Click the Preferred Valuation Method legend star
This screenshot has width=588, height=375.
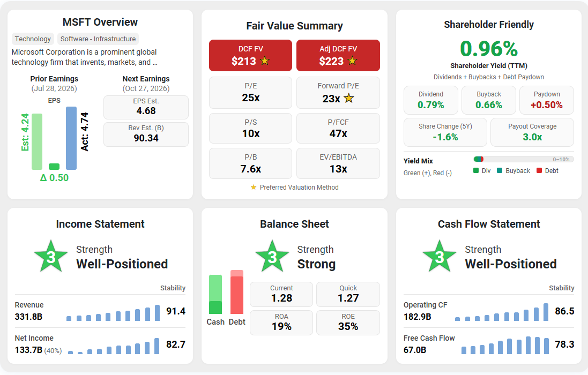pyautogui.click(x=254, y=187)
